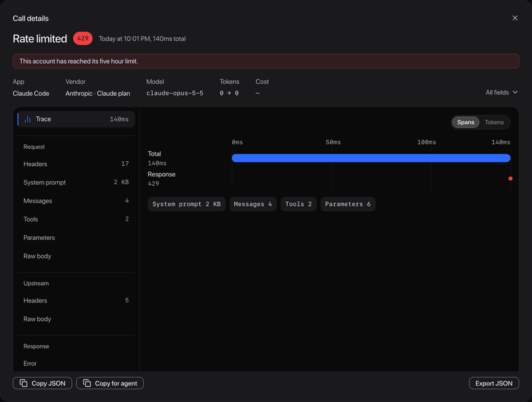Open the Messages section in sidebar
This screenshot has width=532, height=402.
coord(76,201)
